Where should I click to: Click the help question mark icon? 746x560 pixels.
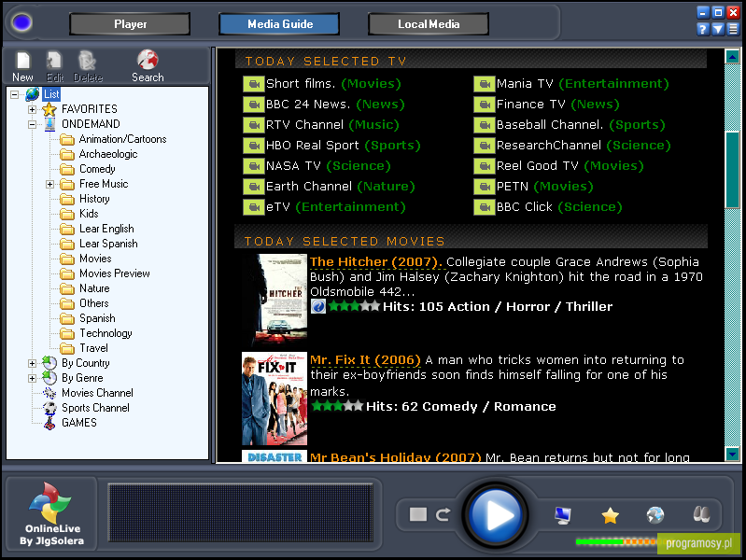click(x=703, y=30)
